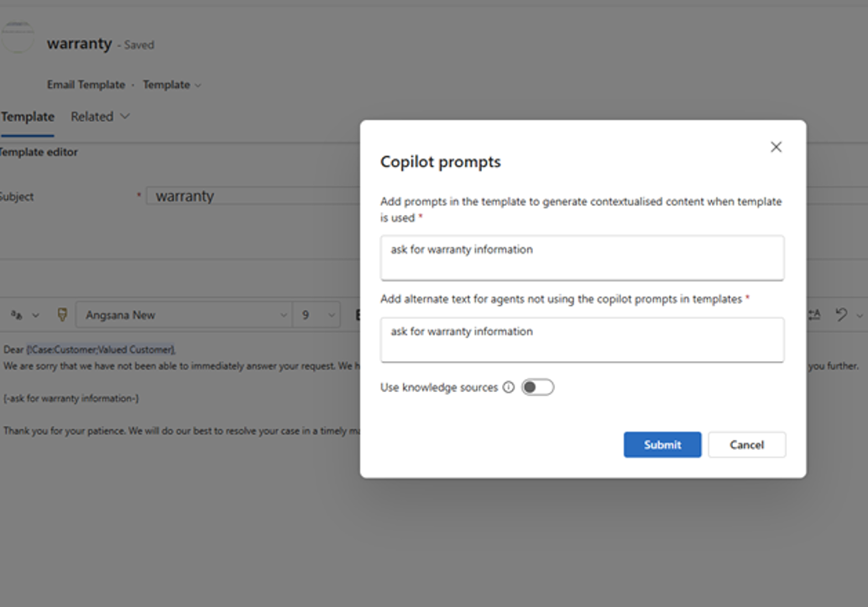Viewport: 868px width, 607px height.
Task: Click the format painter brush icon
Action: 62,315
